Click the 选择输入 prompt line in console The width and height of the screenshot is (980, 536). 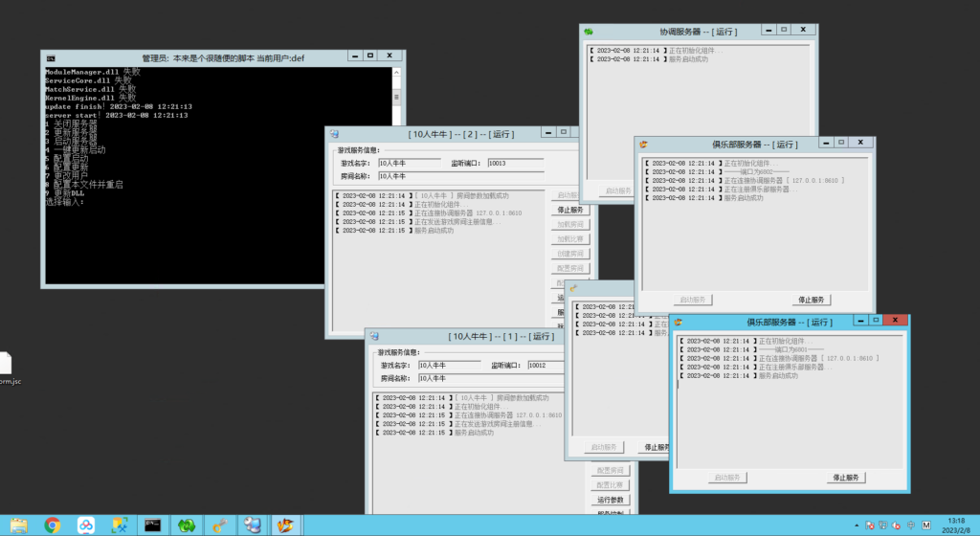pos(65,202)
